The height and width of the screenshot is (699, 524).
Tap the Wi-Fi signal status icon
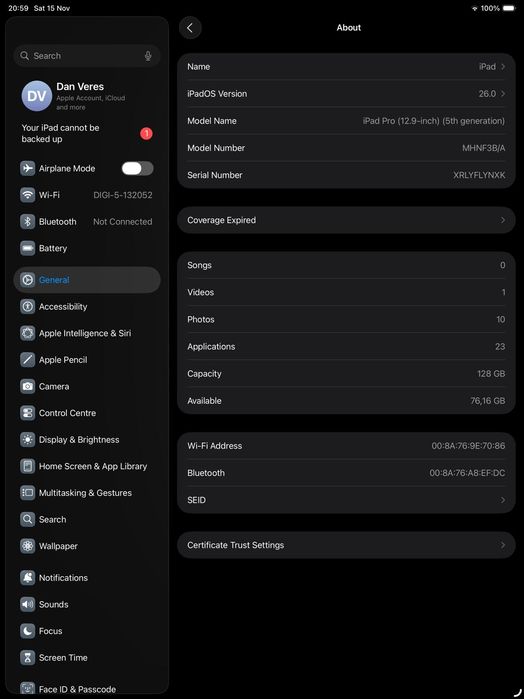tap(474, 8)
